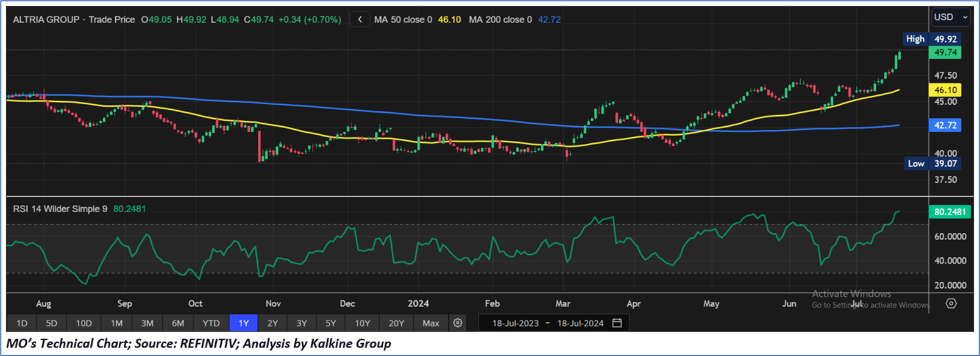Viewport: 980px width, 356px height.
Task: Open the USD currency dropdown
Action: [x=950, y=17]
